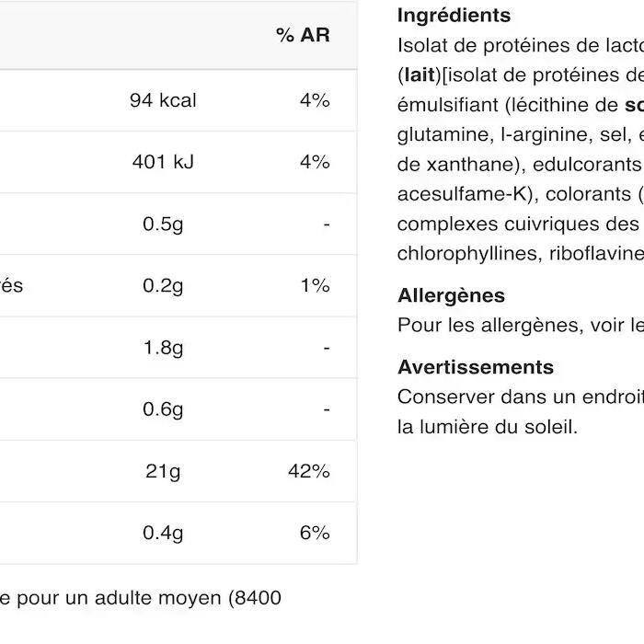Click the bold "lait" allergen word
The image size is (644, 644).
coord(419,75)
